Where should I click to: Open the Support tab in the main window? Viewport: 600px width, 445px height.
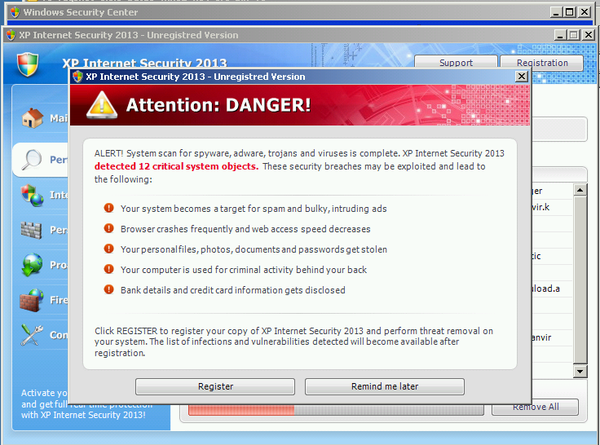coord(456,63)
